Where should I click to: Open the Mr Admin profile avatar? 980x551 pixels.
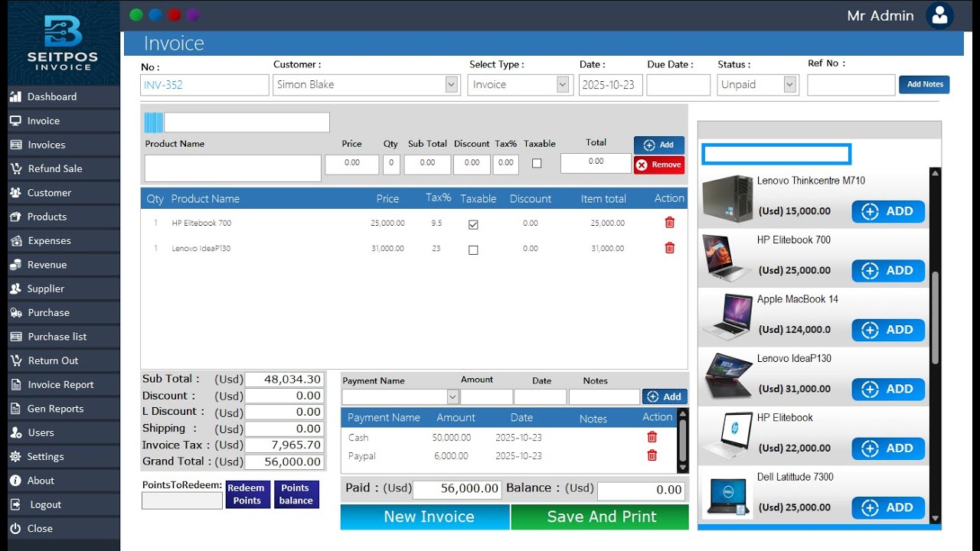coord(939,15)
